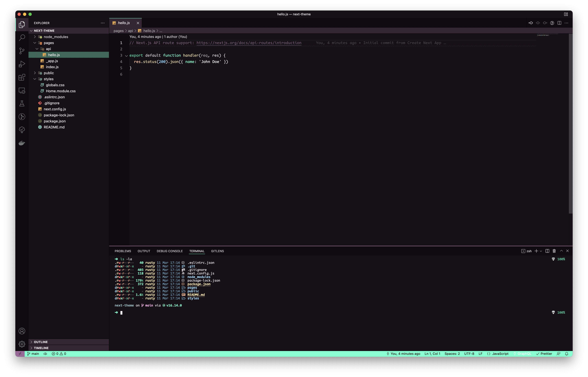Viewport: 588px width, 377px height.
Task: Click the Manage gear icon
Action: (x=22, y=344)
